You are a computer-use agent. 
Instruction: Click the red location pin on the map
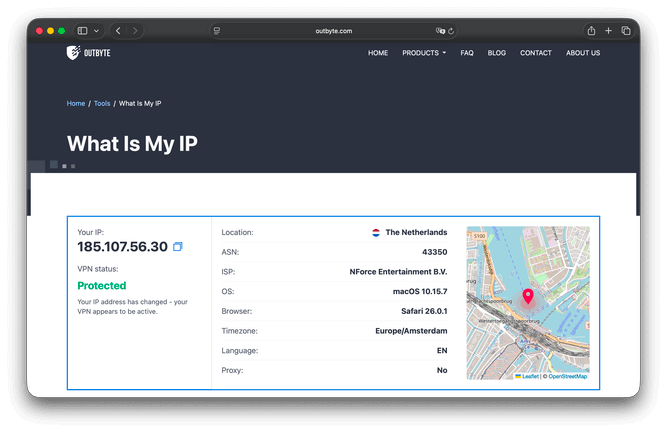click(528, 296)
